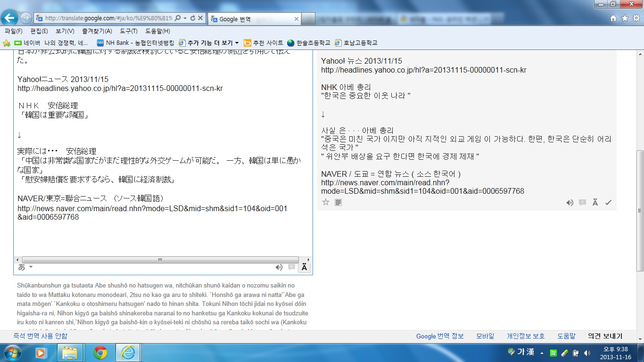Click the 漢 Hanja conversion IME button
Screen dimensions: 644x362
(x=530, y=352)
